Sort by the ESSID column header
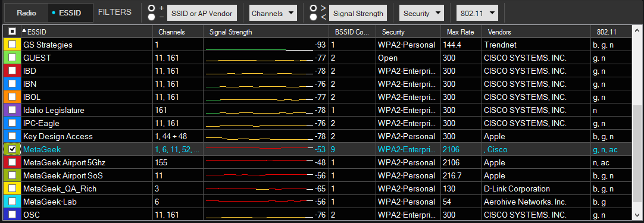The width and height of the screenshot is (644, 223). tap(86, 32)
